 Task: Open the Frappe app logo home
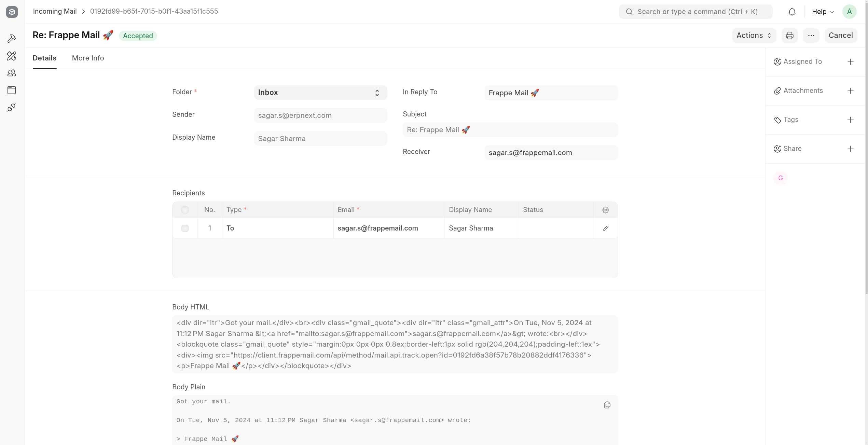12,12
